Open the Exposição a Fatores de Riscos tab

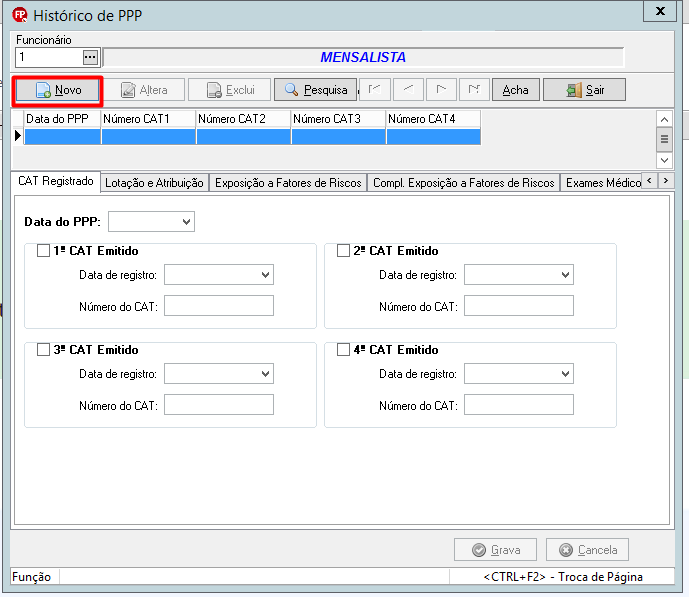288,183
